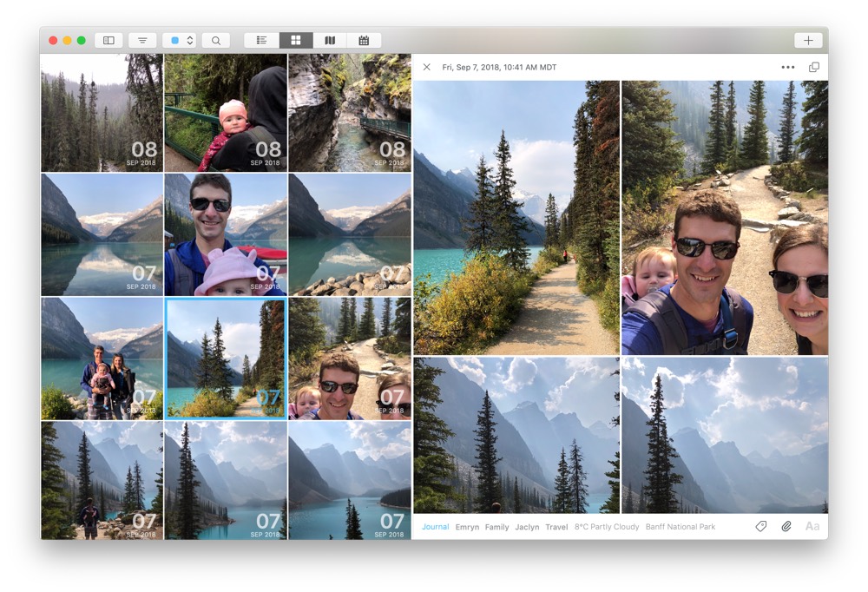The width and height of the screenshot is (868, 592).
Task: Open the lake with rocky shore thumbnail
Action: pos(350,235)
